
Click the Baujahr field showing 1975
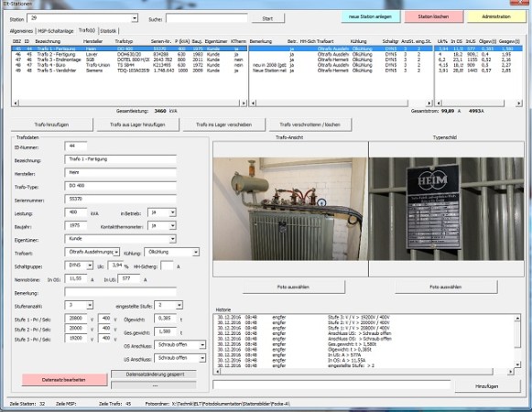coord(76,225)
